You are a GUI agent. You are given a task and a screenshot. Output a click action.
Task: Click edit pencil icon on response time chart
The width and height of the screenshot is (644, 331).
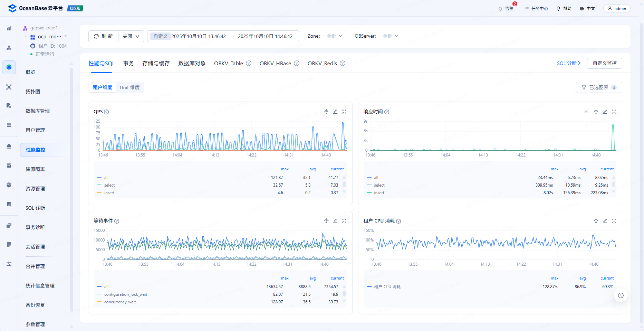pyautogui.click(x=605, y=112)
